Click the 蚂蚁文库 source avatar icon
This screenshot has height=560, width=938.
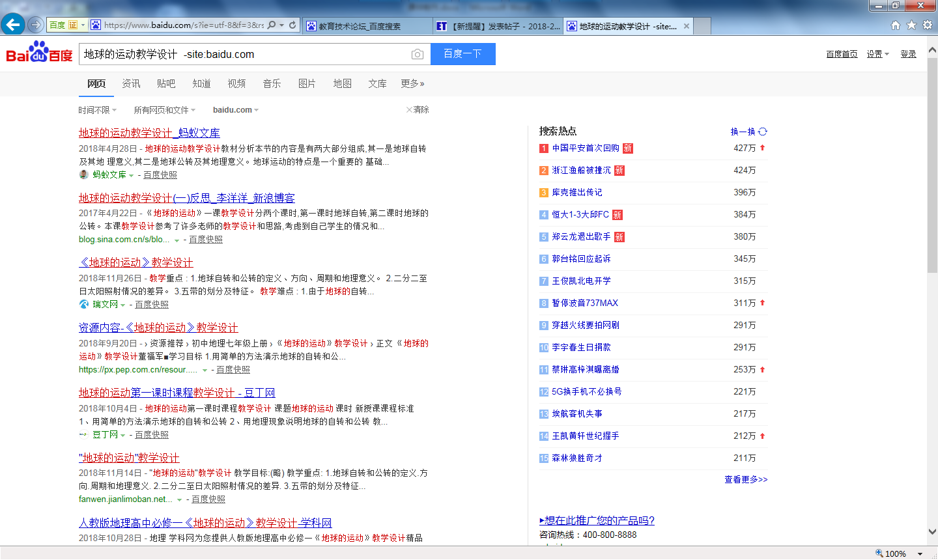(x=83, y=175)
